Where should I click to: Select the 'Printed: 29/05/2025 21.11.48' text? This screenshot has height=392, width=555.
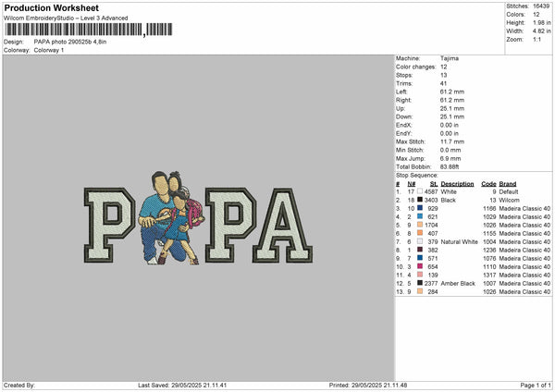pos(368,386)
